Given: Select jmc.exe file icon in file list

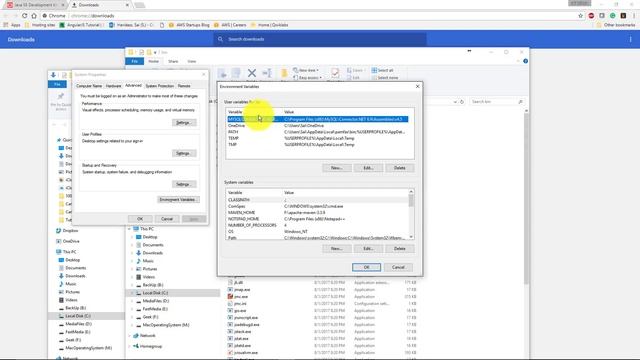Looking at the screenshot, I should (230, 297).
